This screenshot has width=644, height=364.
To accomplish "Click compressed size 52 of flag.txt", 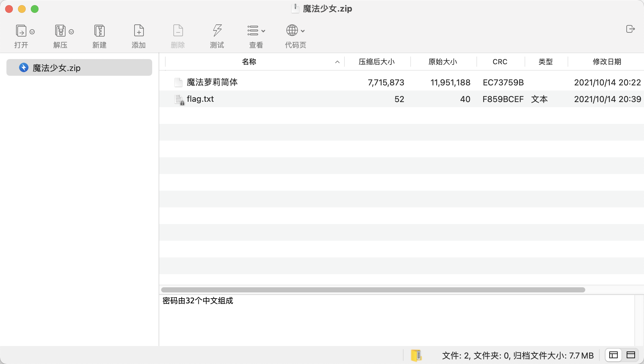I will [x=399, y=99].
